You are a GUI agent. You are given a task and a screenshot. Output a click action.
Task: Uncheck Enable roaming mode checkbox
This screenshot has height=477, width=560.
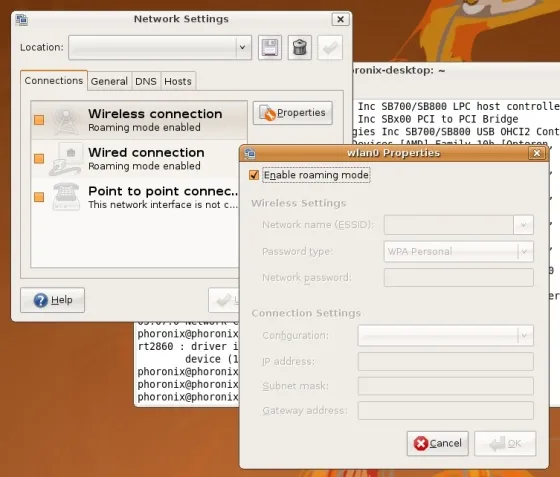(x=254, y=175)
